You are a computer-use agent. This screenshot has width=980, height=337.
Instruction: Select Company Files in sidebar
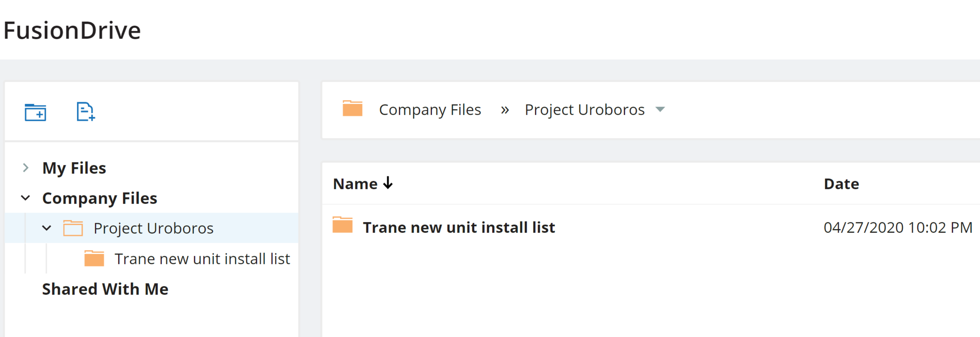(100, 198)
